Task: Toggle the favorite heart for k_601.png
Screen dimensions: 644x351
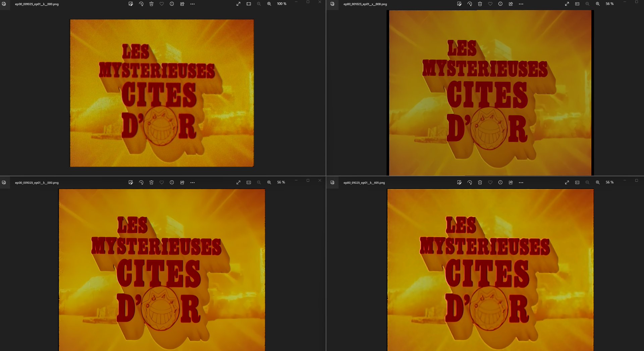Action: (x=490, y=182)
